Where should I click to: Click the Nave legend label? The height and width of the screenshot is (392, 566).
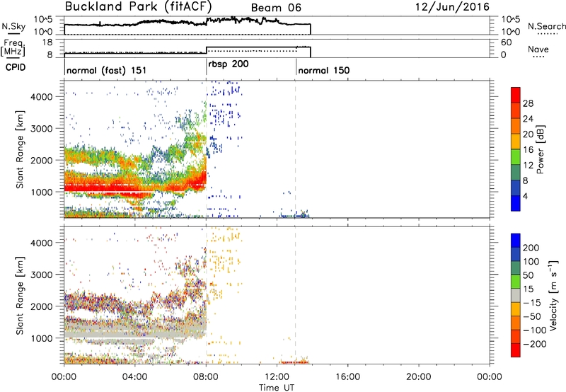coord(538,50)
